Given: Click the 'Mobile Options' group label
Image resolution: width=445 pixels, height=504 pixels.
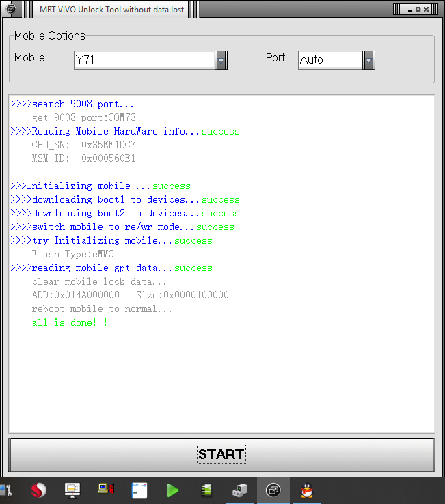Looking at the screenshot, I should tap(50, 36).
